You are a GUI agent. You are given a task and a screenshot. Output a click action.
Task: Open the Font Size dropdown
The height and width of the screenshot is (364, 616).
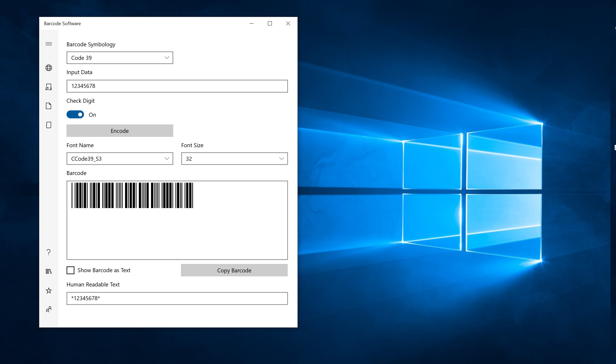point(234,159)
